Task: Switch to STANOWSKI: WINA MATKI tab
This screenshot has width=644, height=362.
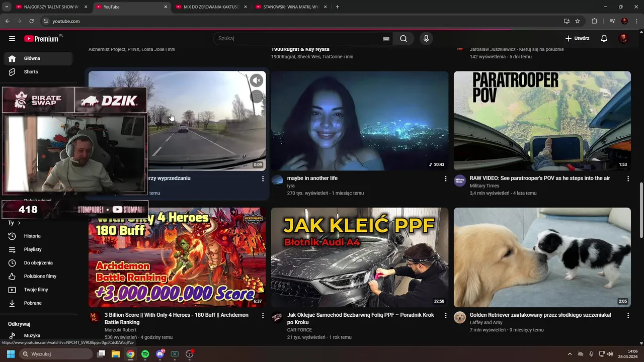Action: (x=291, y=7)
